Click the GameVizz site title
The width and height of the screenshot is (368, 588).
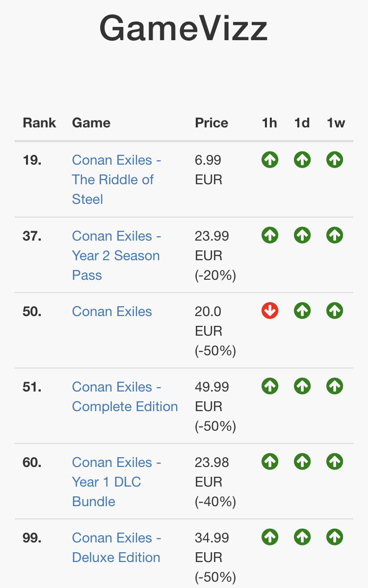[x=184, y=28]
